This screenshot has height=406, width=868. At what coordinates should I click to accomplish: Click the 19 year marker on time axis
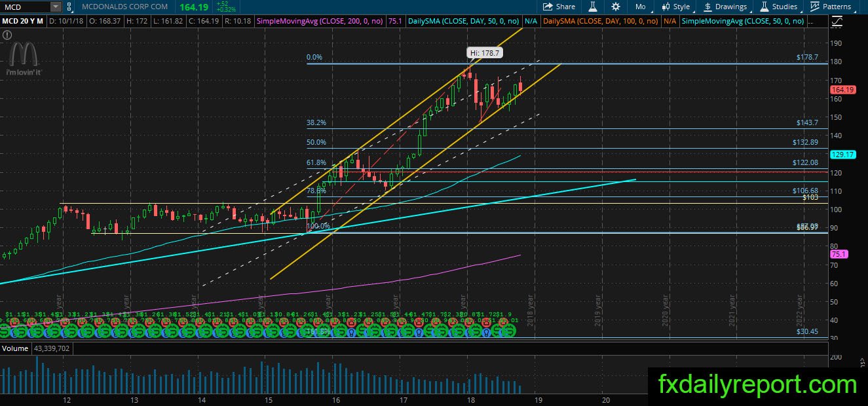click(538, 399)
